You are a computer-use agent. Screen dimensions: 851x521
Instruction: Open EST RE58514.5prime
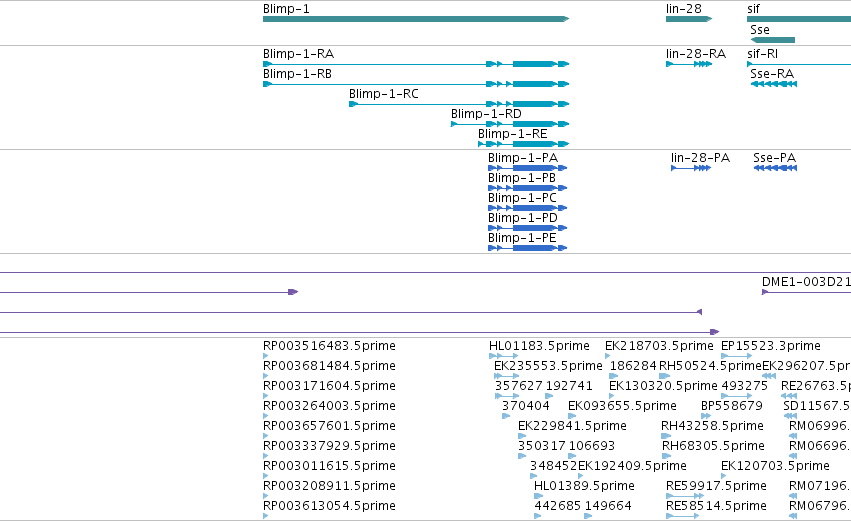[716, 507]
